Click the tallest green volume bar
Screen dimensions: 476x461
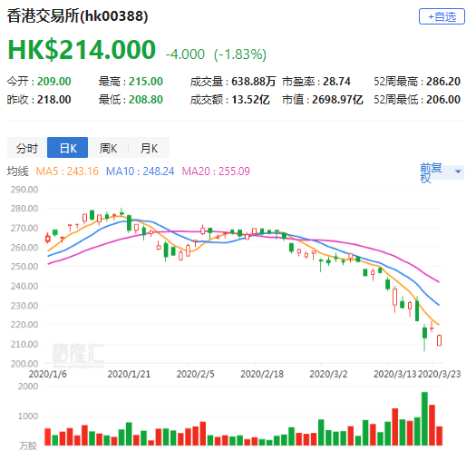coord(424,418)
